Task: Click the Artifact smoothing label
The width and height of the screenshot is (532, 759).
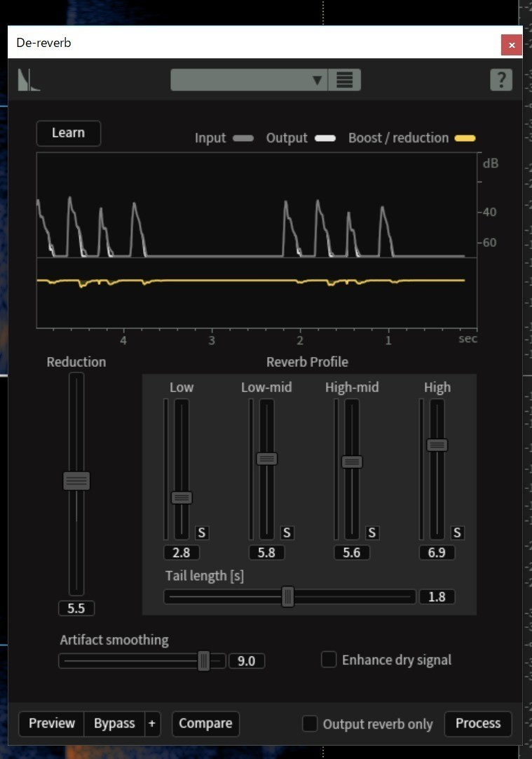Action: pos(114,640)
